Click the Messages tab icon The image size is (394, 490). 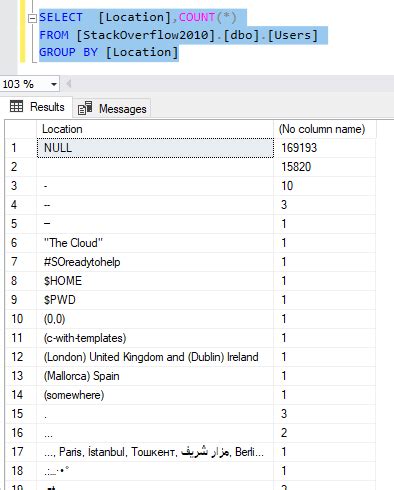coord(85,108)
